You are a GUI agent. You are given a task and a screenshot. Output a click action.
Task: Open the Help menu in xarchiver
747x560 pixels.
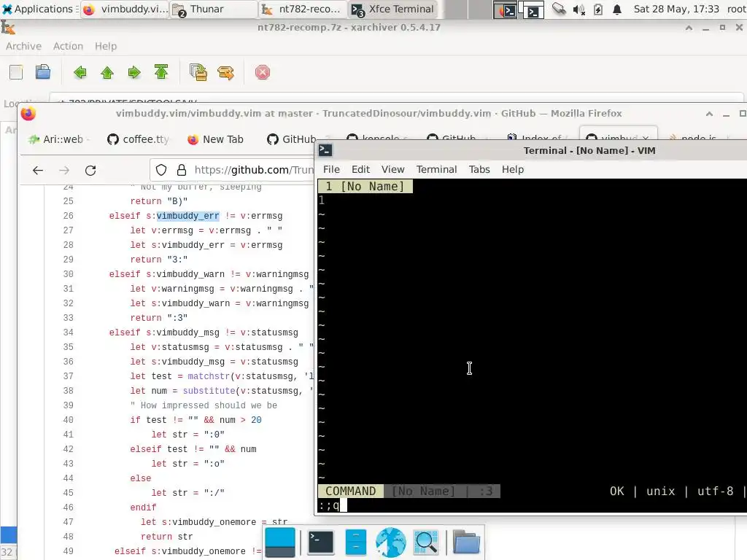point(106,46)
